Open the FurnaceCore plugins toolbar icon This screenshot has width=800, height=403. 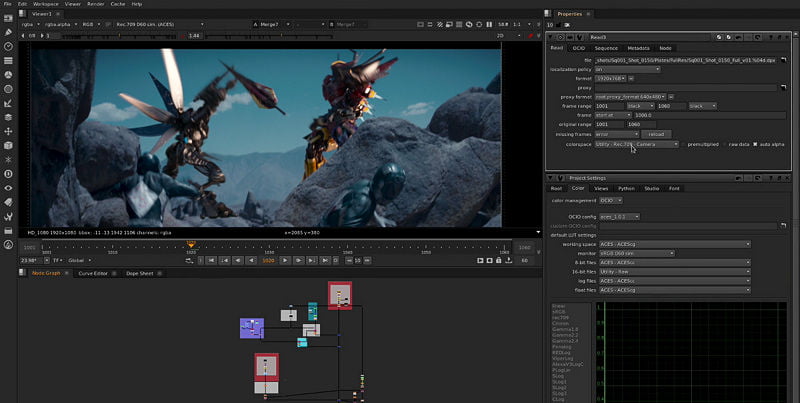[8, 245]
